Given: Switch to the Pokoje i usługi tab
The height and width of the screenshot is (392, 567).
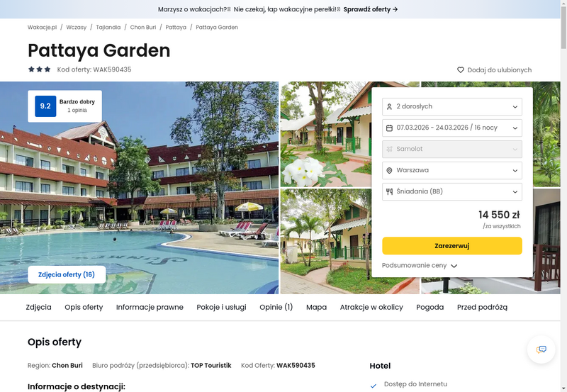Looking at the screenshot, I should point(221,308).
